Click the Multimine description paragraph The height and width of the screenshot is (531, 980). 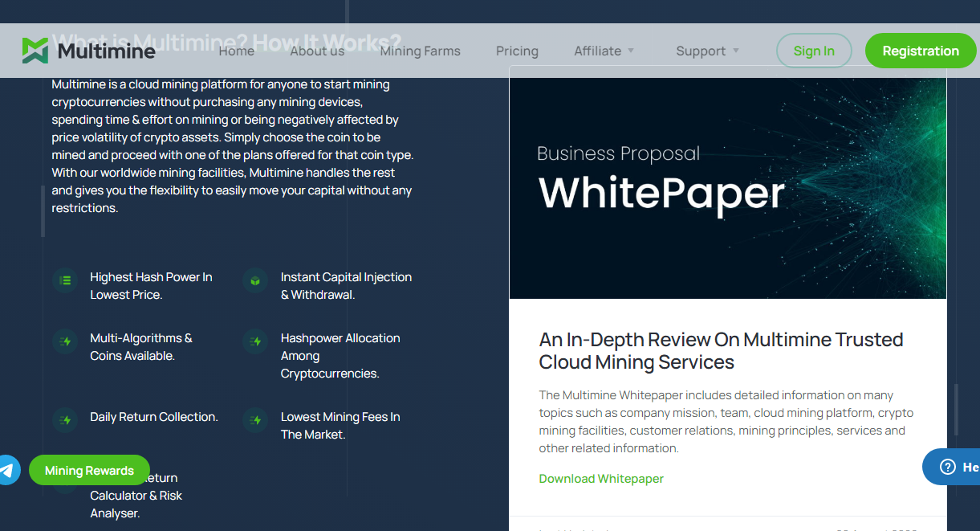point(233,146)
